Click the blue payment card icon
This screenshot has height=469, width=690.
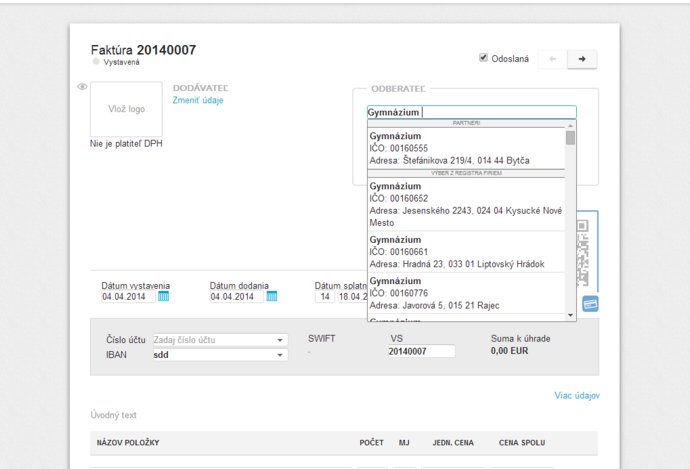[590, 304]
